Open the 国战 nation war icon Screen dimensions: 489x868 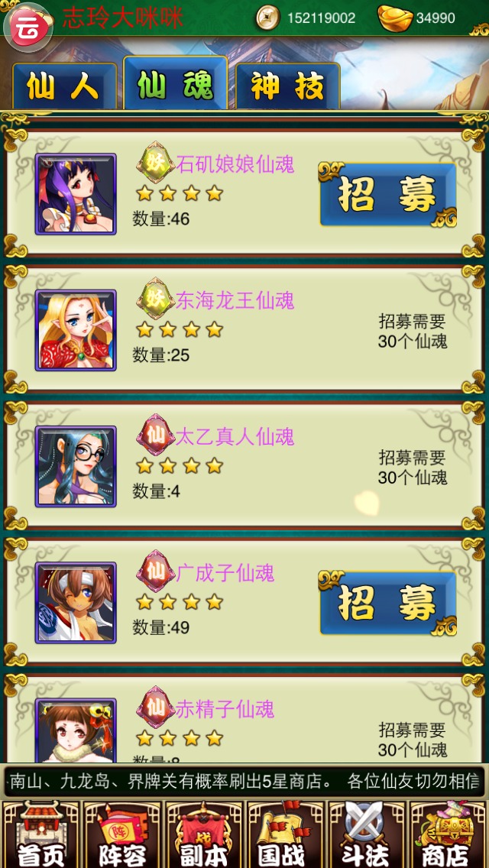pos(285,834)
